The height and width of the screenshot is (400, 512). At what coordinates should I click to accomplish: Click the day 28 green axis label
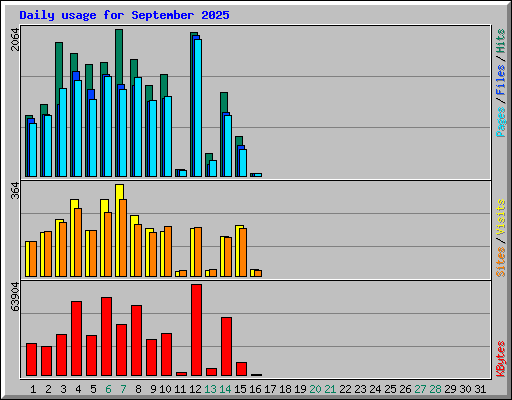[435, 389]
